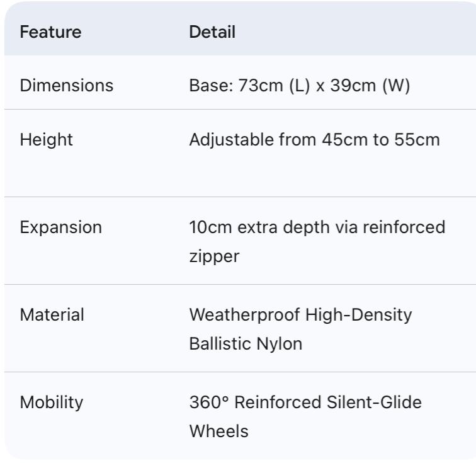Screen dimensions: 476x463
Task: Click the '10cm extra depth via reinforced' line
Action: pyautogui.click(x=317, y=227)
